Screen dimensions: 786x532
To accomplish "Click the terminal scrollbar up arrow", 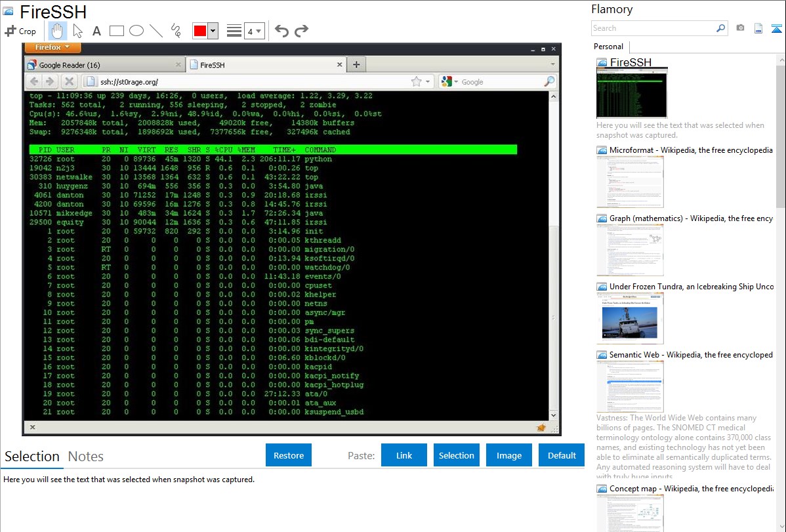I will (x=553, y=96).
